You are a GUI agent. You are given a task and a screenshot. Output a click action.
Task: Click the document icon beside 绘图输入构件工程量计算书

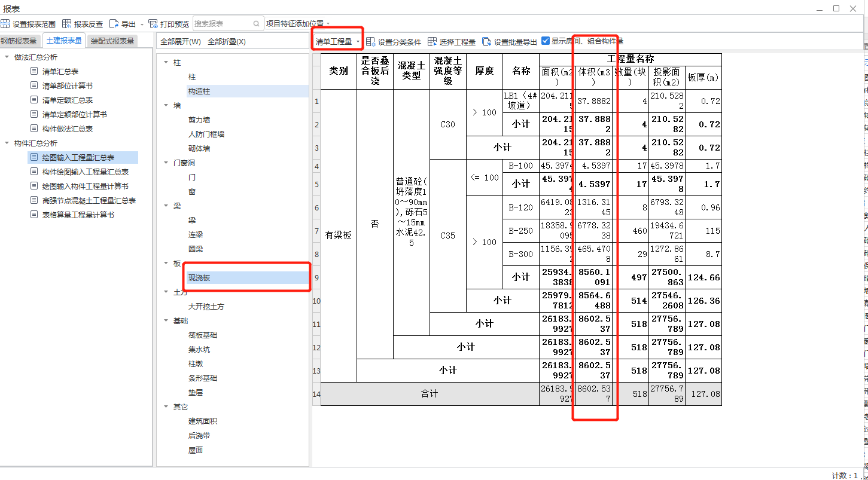coord(34,186)
